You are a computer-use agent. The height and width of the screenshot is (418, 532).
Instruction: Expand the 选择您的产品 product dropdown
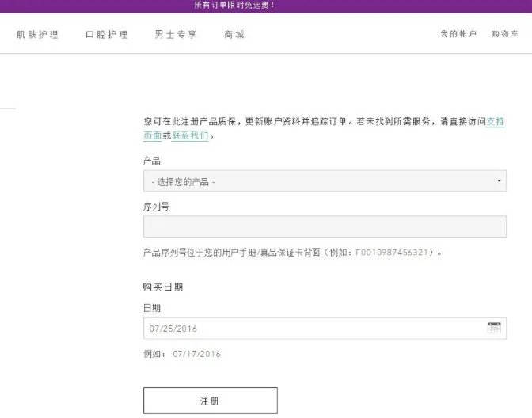[325, 180]
